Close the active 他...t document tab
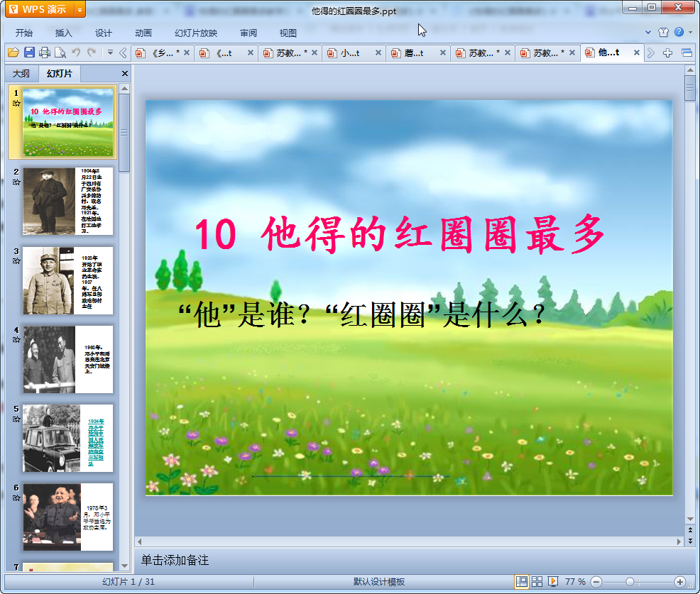This screenshot has height=594, width=700. 637,53
